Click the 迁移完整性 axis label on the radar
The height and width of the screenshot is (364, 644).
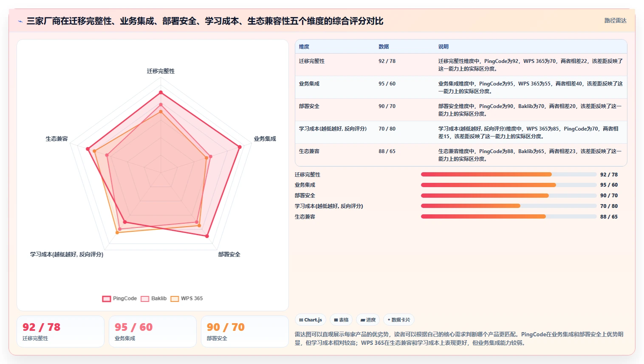(161, 71)
